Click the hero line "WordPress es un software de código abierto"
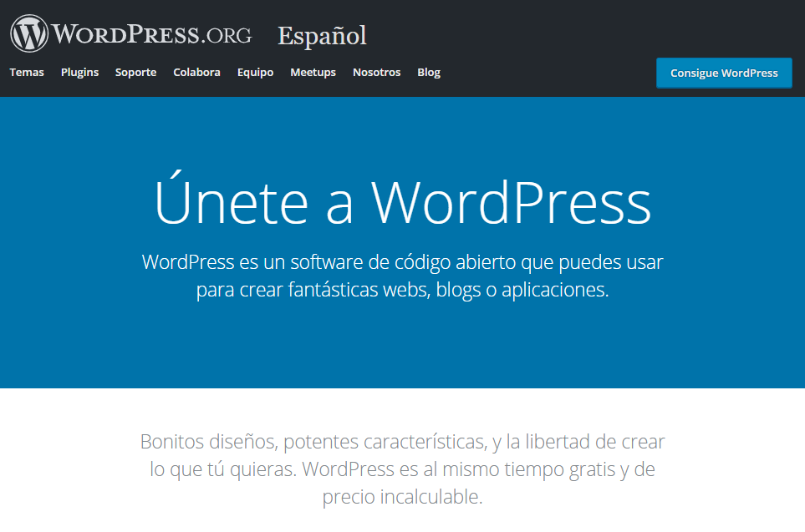Screen dimensions: 805x532 402,261
